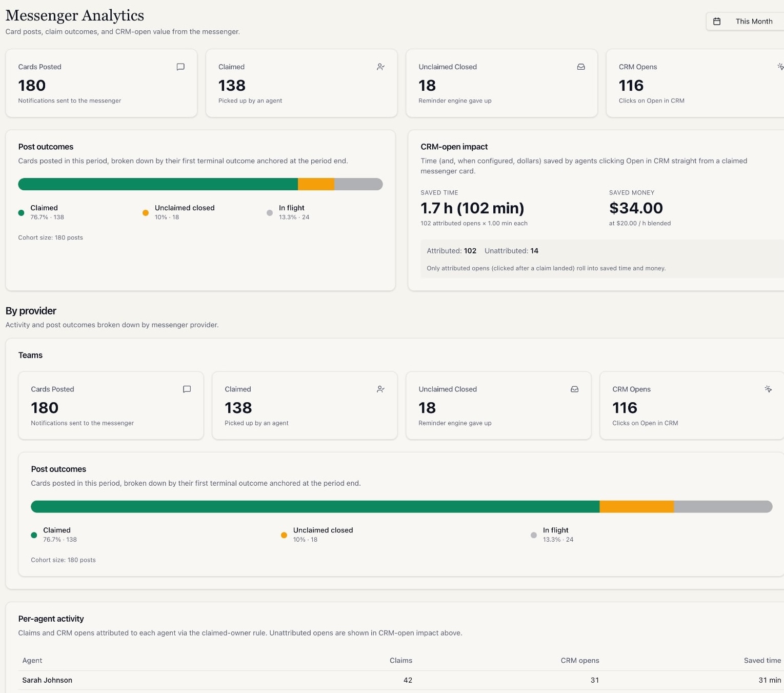This screenshot has height=693, width=784.
Task: Toggle the In flight legend dot
Action: click(269, 212)
